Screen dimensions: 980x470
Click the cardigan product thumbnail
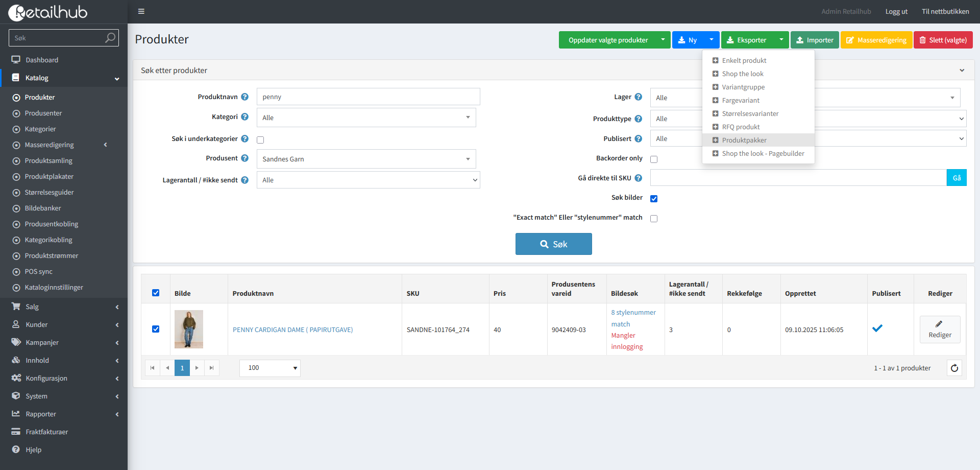(x=189, y=330)
